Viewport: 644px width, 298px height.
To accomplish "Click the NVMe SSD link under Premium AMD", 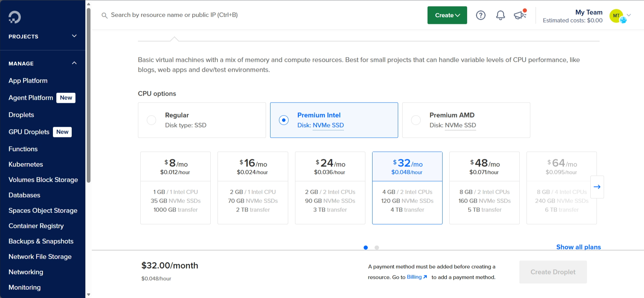I will (x=460, y=125).
